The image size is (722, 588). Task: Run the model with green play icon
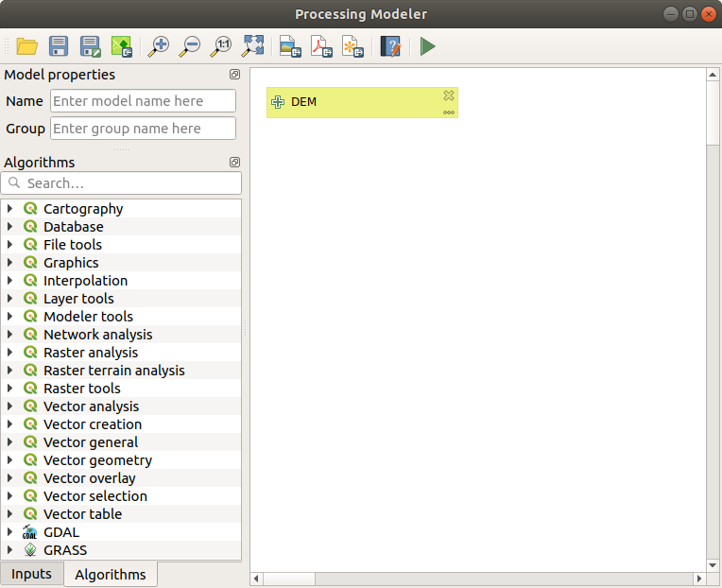pyautogui.click(x=428, y=46)
